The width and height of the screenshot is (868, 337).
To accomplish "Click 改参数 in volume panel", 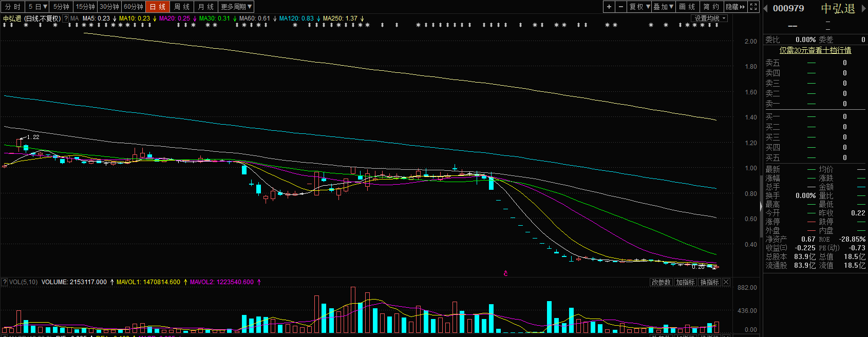I will 661,282.
